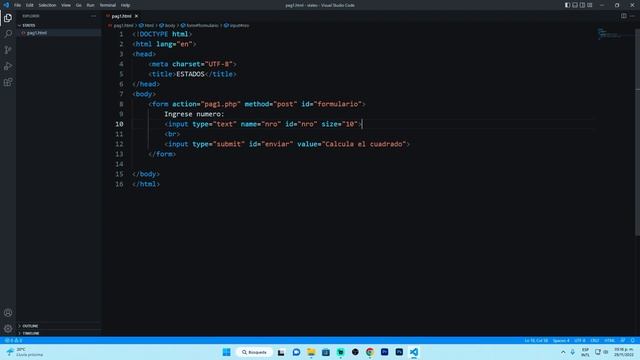Click the Explorer more actions ellipsis
The width and height of the screenshot is (640, 360).
pos(93,16)
